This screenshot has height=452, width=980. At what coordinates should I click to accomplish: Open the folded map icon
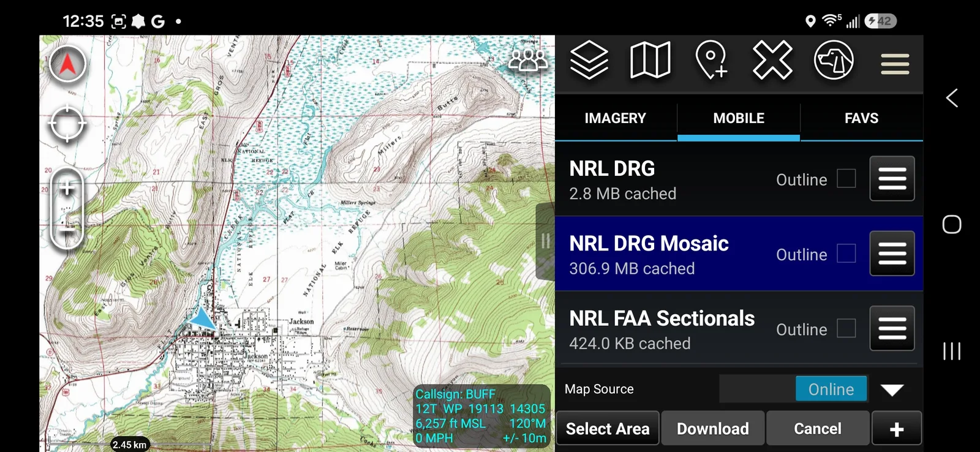[x=650, y=60]
